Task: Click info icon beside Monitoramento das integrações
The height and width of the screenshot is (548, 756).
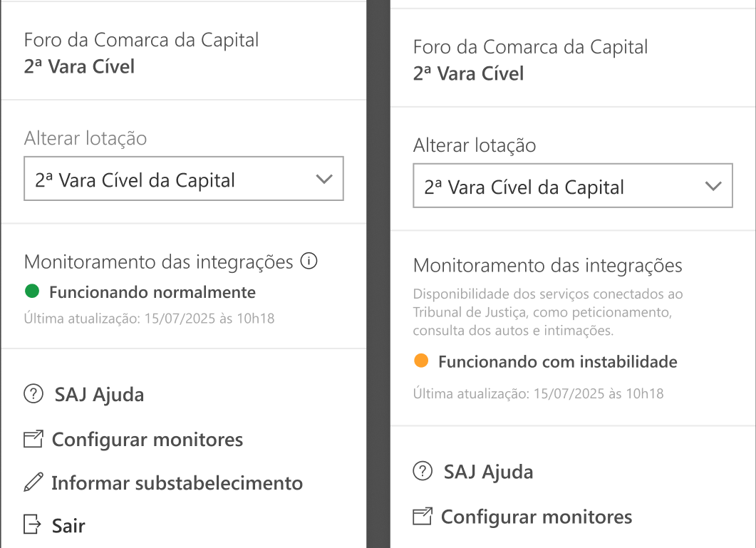Action: 309,261
